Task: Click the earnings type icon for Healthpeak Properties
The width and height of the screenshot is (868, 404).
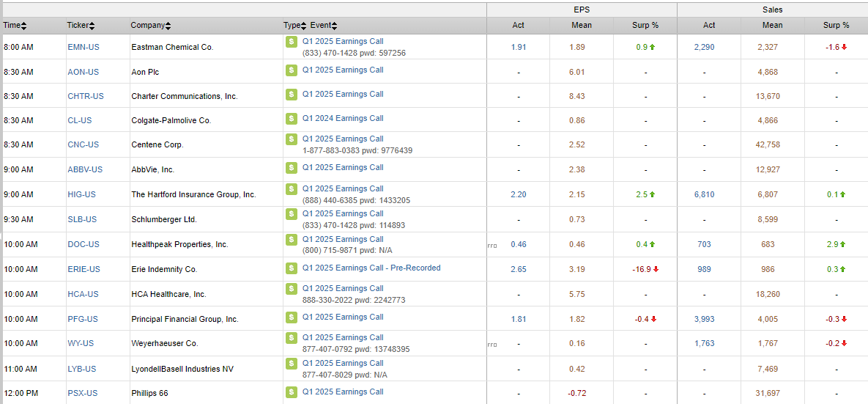Action: coord(292,240)
